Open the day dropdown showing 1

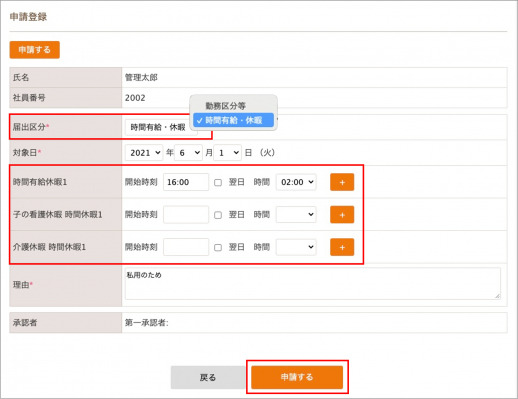point(228,153)
